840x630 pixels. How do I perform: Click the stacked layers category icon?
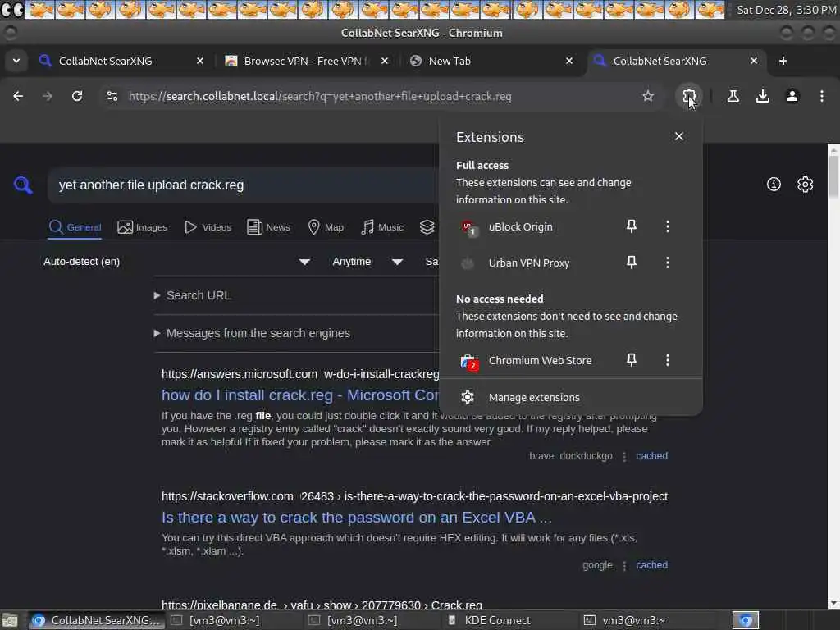click(x=427, y=227)
